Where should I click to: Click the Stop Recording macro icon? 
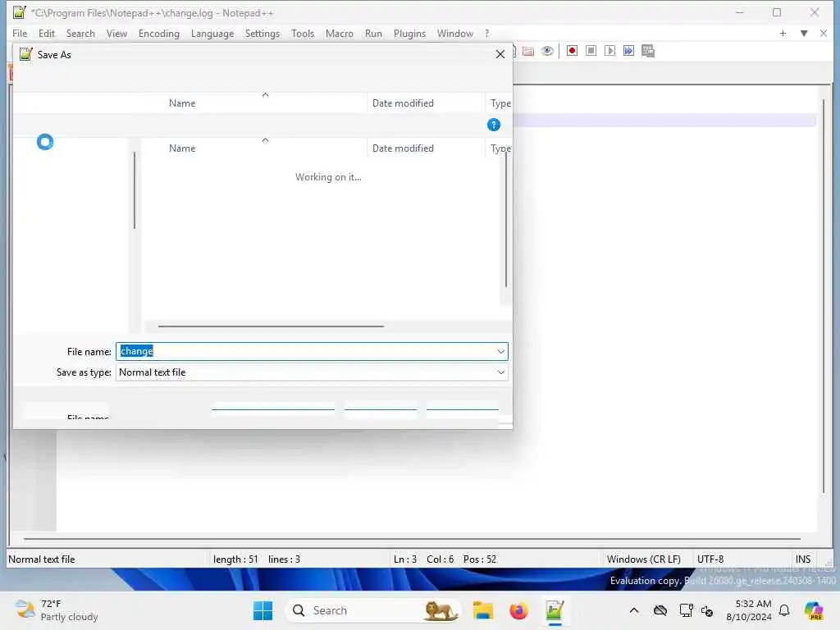coord(591,51)
